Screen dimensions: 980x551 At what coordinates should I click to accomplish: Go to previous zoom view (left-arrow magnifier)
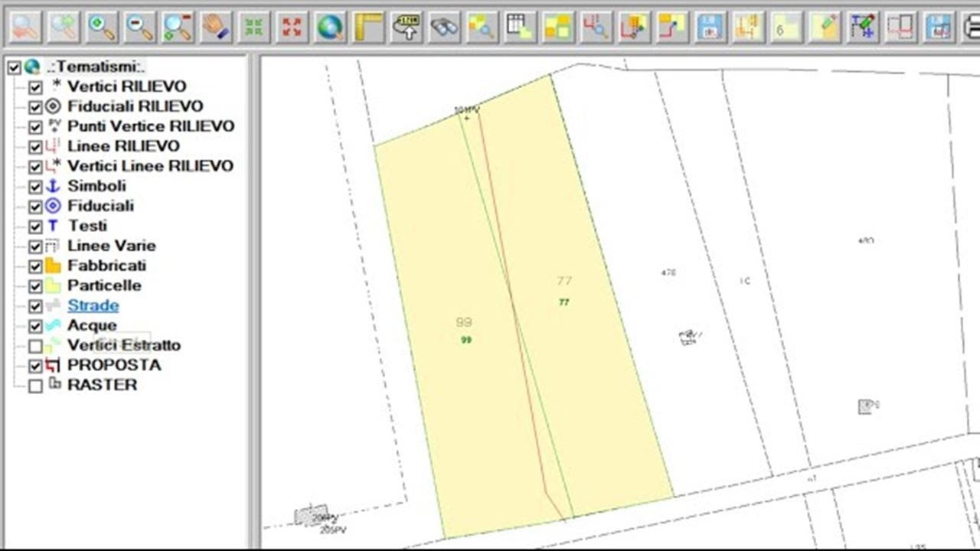26,28
